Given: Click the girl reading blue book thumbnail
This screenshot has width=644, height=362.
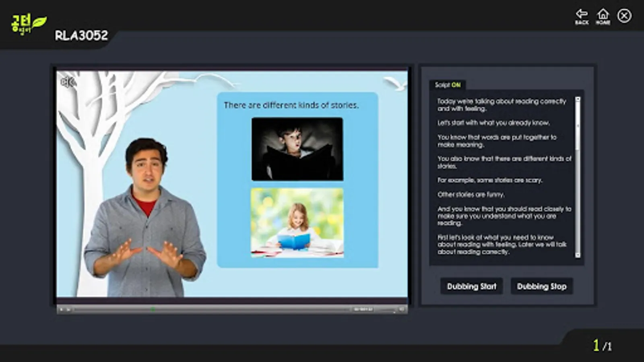Looking at the screenshot, I should tap(297, 223).
